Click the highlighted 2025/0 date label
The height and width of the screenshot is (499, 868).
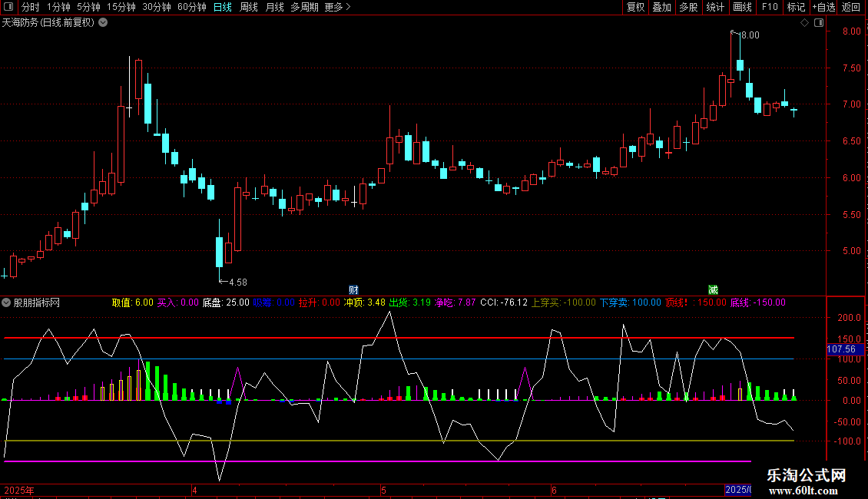tap(738, 490)
